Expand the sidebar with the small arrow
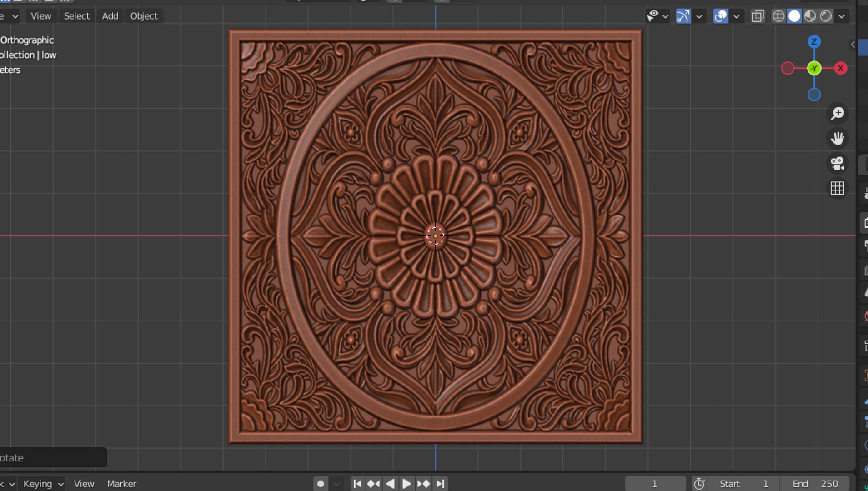 853,44
